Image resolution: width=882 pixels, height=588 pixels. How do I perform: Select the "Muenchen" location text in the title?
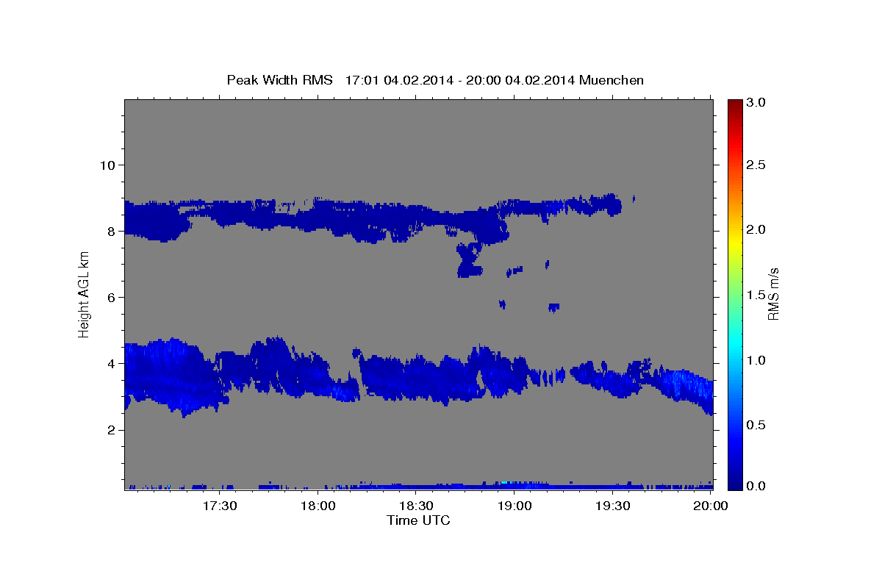click(x=612, y=79)
